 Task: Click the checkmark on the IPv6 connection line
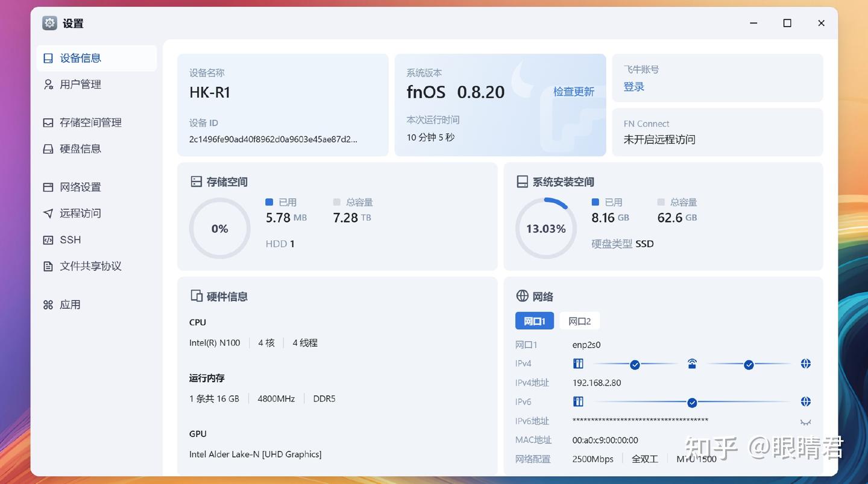pyautogui.click(x=692, y=401)
